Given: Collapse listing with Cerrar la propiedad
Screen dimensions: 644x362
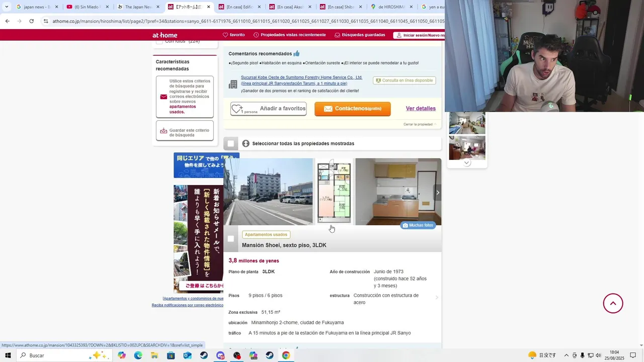Looking at the screenshot, I should point(420,124).
